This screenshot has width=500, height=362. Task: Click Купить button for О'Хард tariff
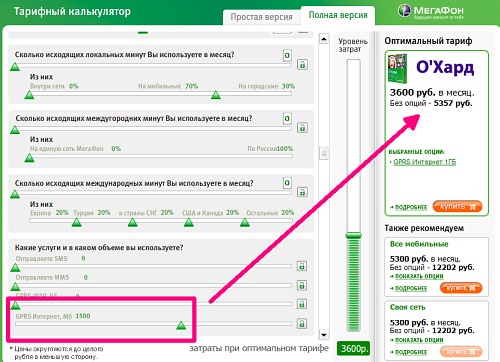coord(458,206)
